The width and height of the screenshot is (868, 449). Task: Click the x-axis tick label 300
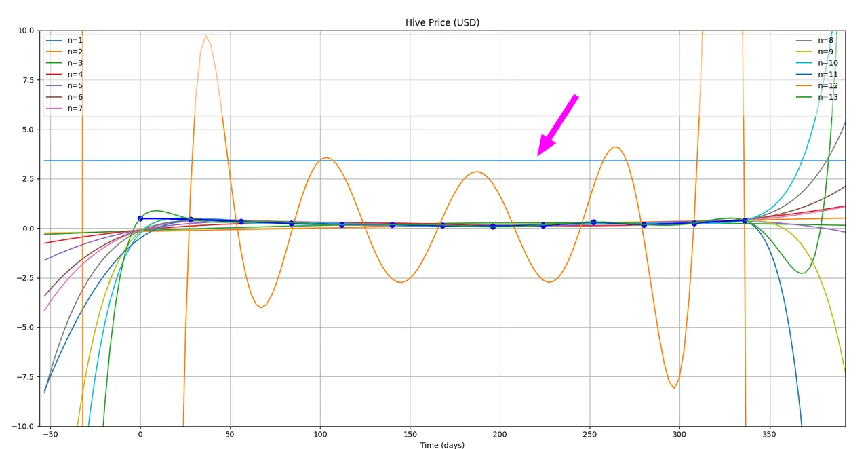(x=679, y=433)
